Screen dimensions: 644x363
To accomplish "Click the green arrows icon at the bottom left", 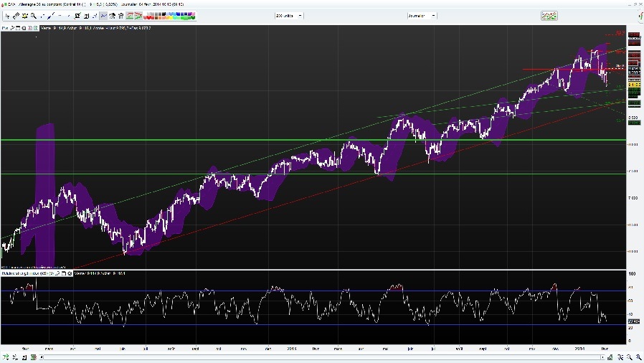I will pyautogui.click(x=6, y=357).
